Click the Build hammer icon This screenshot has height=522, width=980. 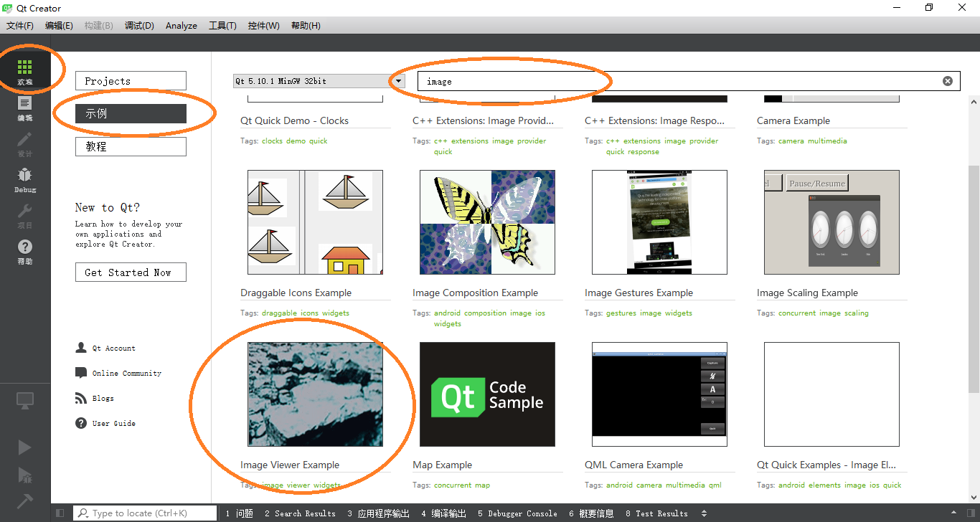click(25, 501)
